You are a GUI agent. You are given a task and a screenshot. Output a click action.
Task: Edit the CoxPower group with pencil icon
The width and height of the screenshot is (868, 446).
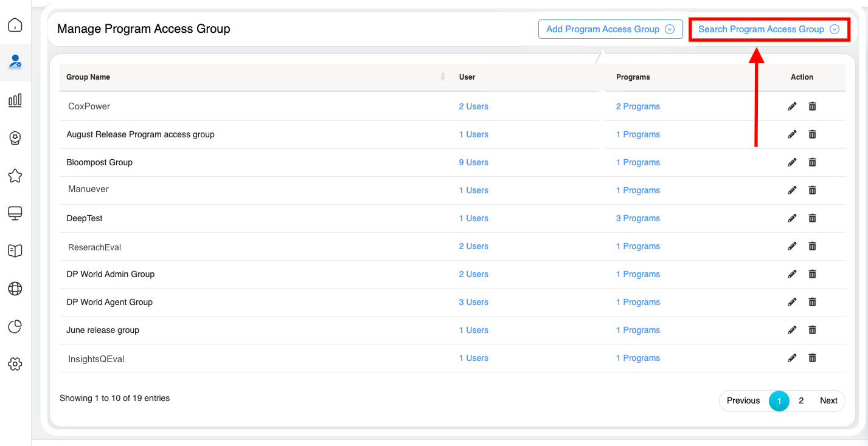tap(792, 106)
